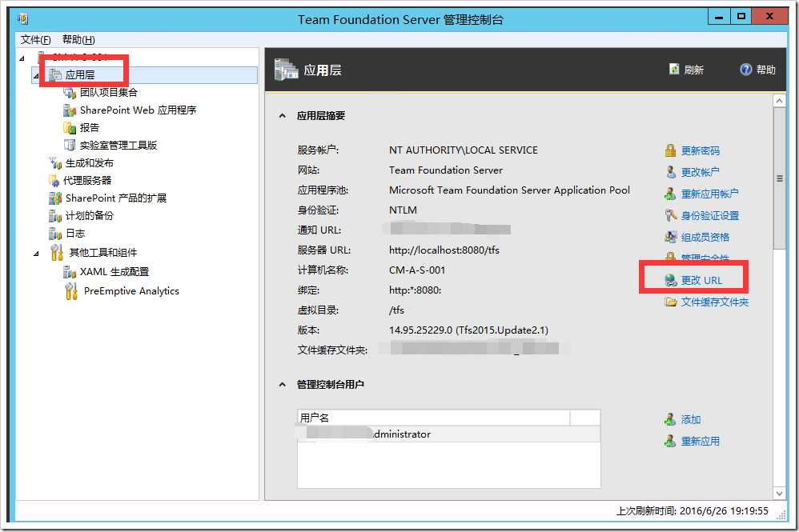Viewport: 799px width, 532px height.
Task: Click the 帮助 link in header
Action: 766,70
